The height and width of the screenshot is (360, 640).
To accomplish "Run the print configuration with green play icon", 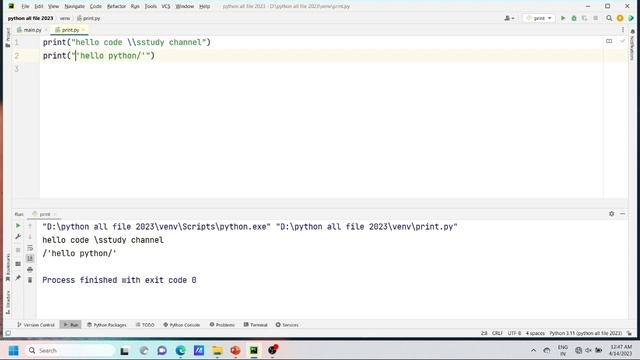I will coord(563,18).
